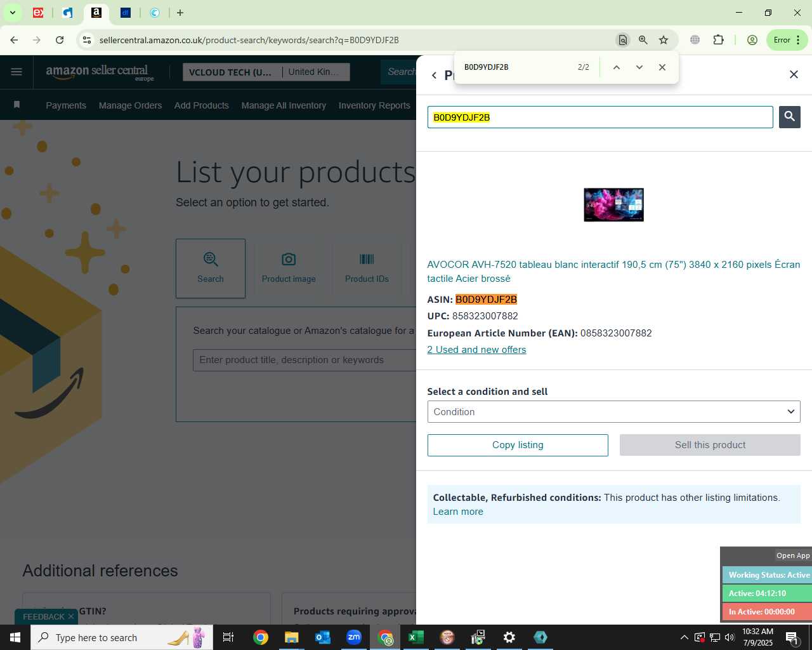Open Excel from the taskbar
The height and width of the screenshot is (650, 812).
(416, 637)
